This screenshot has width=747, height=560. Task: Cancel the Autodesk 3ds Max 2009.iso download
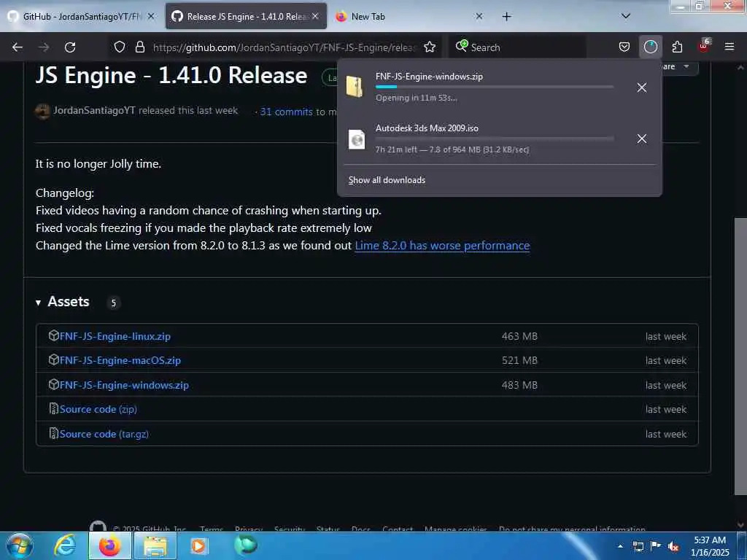(x=642, y=139)
